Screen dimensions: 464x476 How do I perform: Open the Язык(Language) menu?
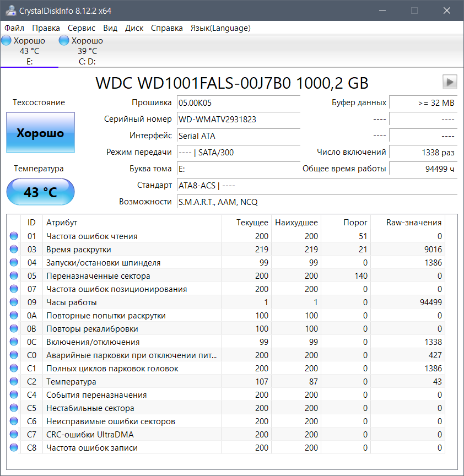point(220,28)
